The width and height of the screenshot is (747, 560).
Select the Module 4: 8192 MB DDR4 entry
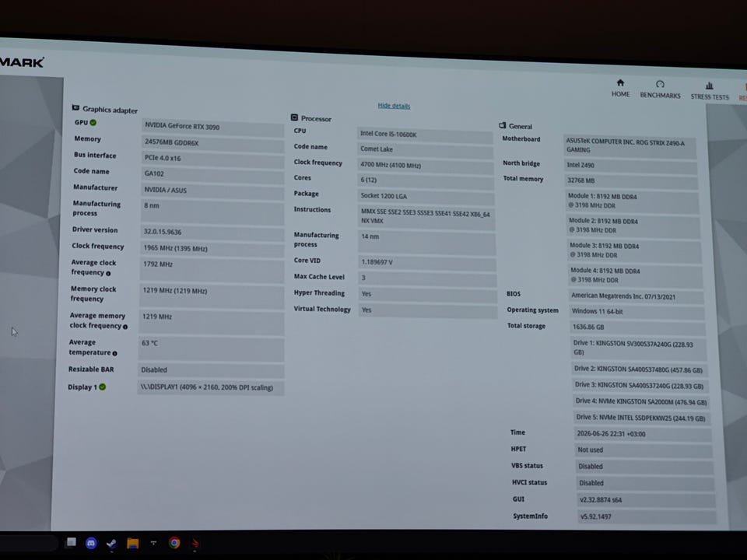(636, 275)
